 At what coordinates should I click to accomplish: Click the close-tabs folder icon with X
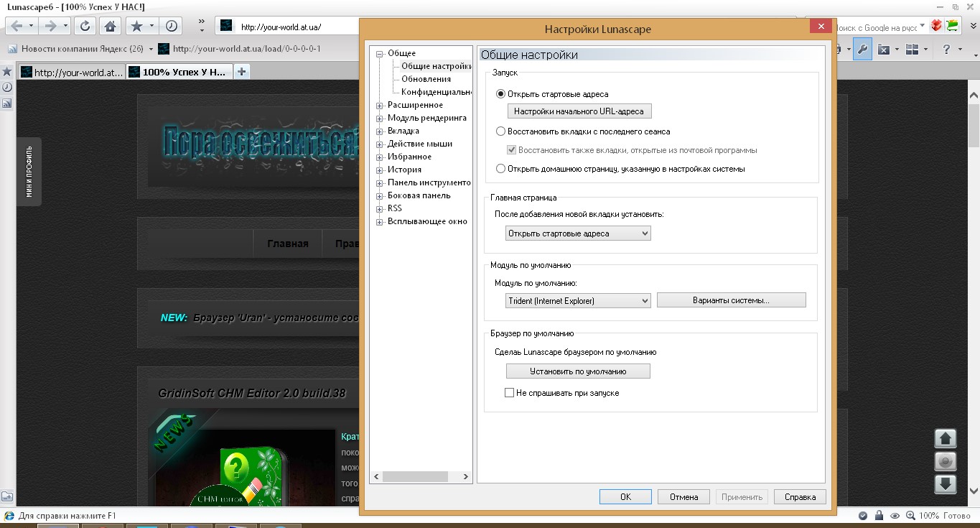pyautogui.click(x=884, y=50)
